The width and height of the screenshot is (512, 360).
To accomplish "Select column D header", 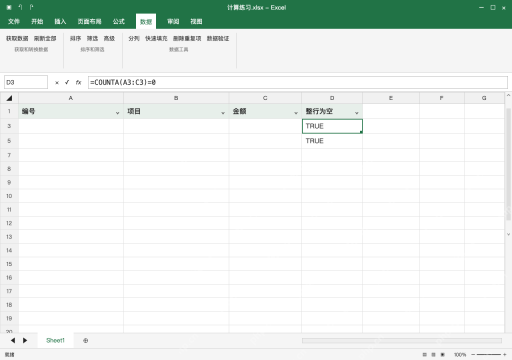I will [332, 98].
